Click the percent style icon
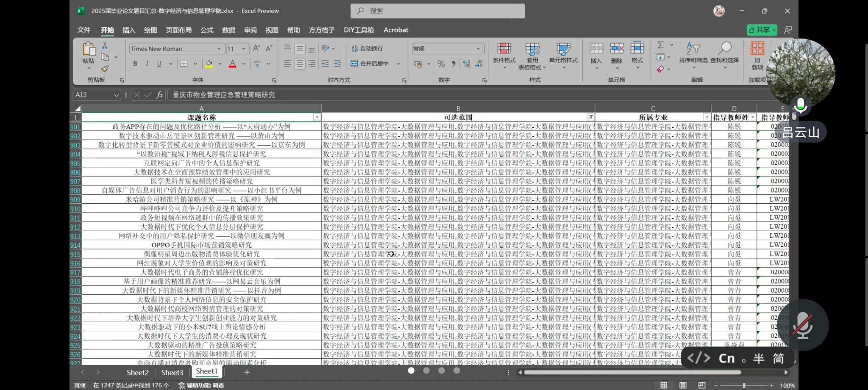This screenshot has height=390, width=868. (441, 64)
